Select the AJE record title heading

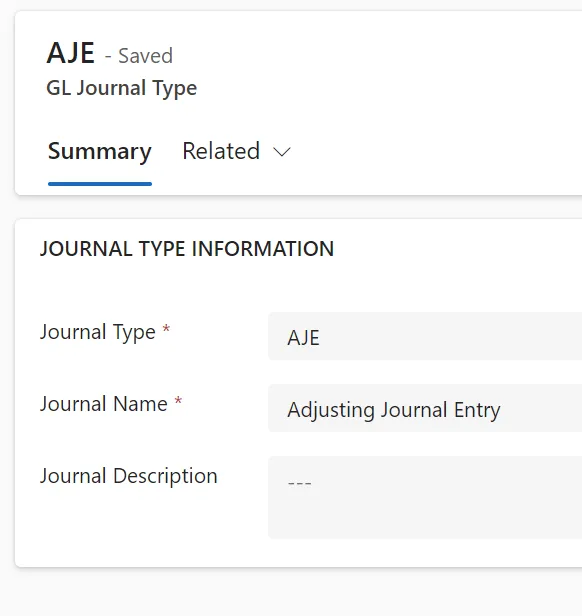pos(71,53)
